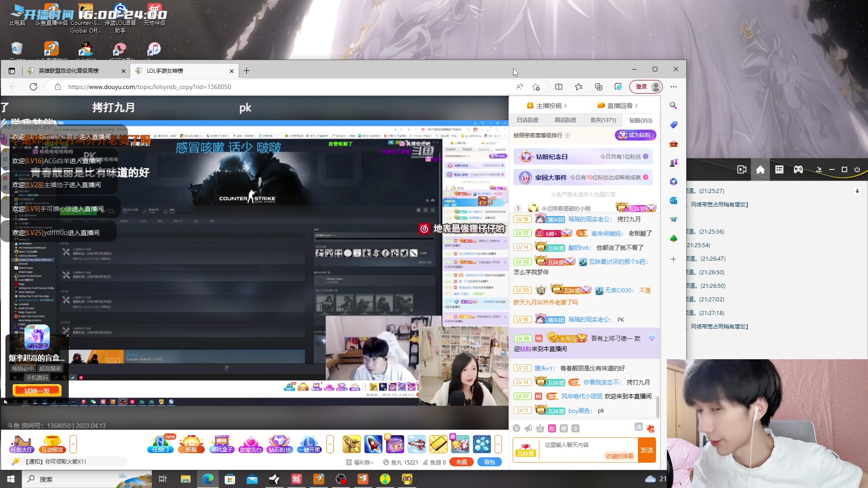Toggle the horn broadcast option in chat
Viewport: 868px width, 488px height.
pyautogui.click(x=528, y=428)
